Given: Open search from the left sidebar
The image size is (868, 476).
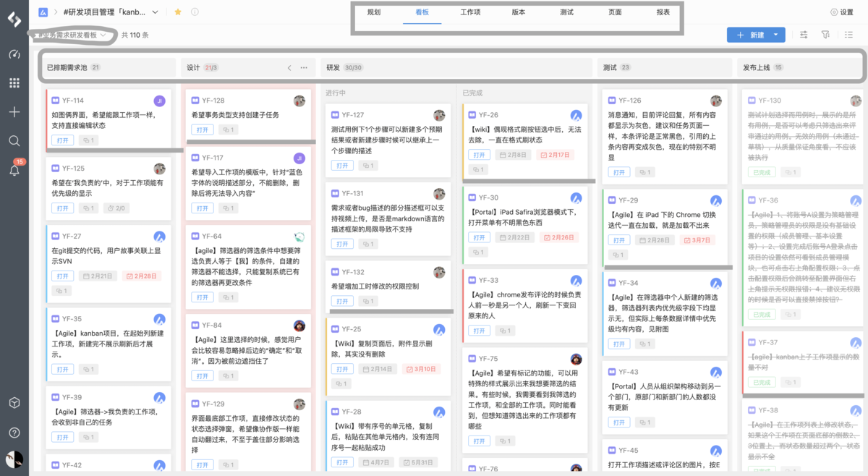Looking at the screenshot, I should (14, 140).
